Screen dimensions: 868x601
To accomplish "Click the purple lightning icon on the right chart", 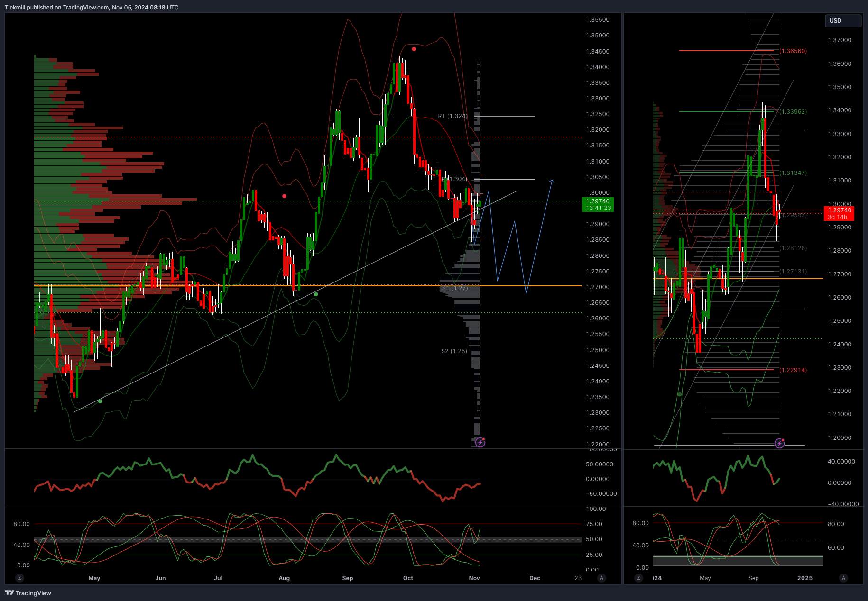I will 779,443.
